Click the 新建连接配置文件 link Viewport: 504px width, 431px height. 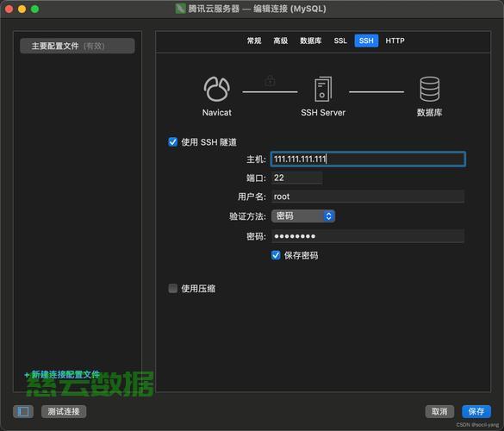pos(62,374)
